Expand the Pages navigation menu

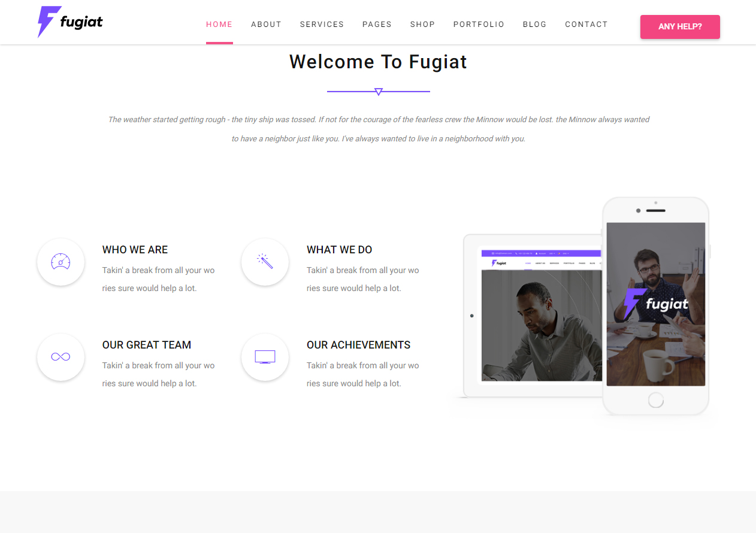377,25
